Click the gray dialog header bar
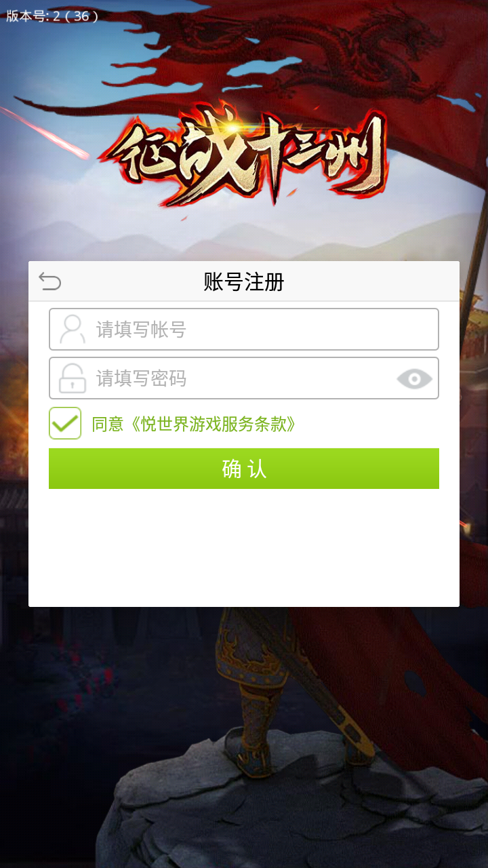 point(244,281)
